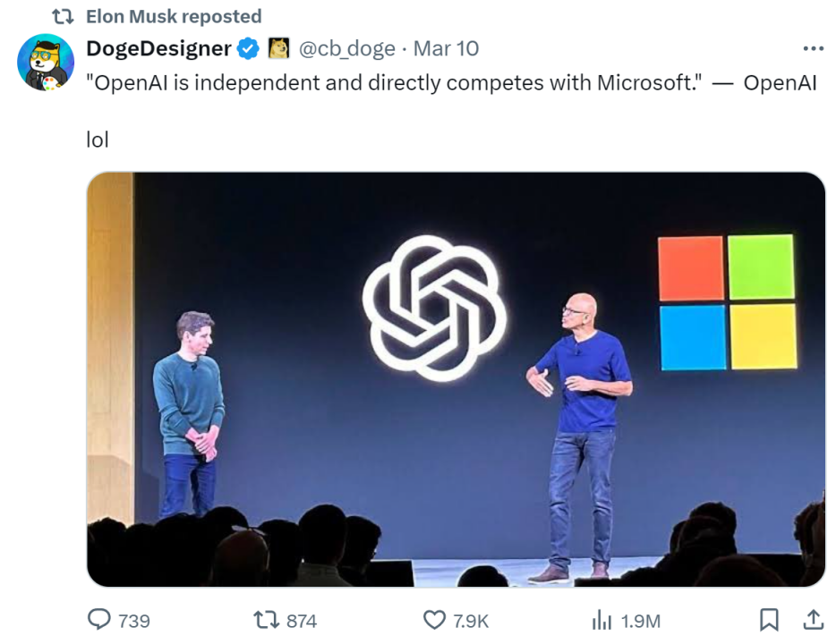Click the small repost icon above the post

click(63, 17)
